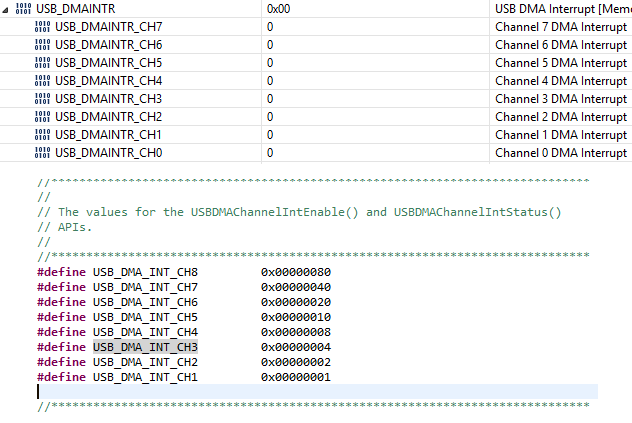Click the USB_DMAINTR_CH6 bitfield icon
This screenshot has height=423, width=632.
coord(42,45)
